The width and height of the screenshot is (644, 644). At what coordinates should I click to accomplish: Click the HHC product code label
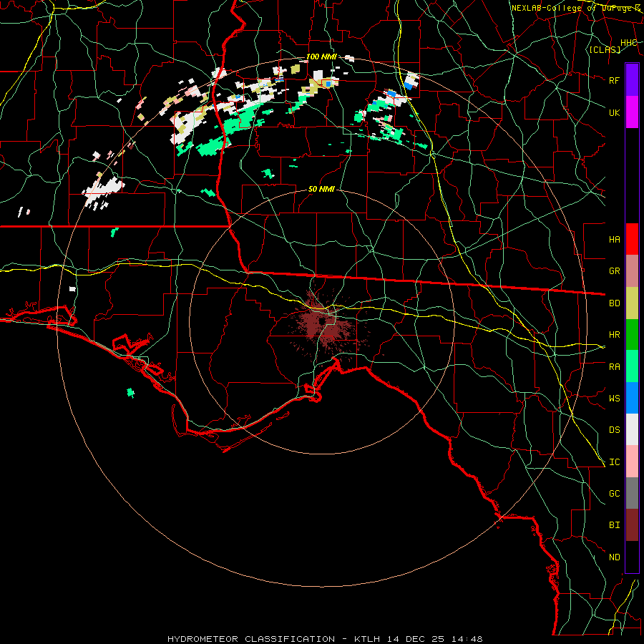[628, 43]
